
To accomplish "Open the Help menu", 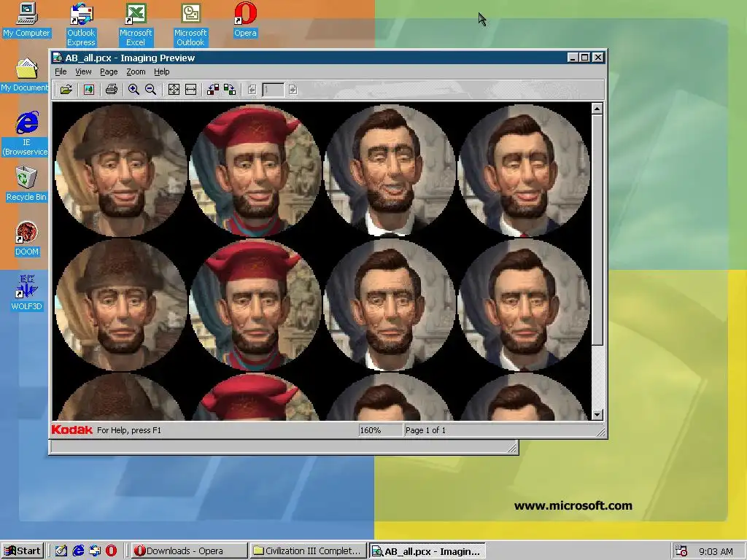I will pyautogui.click(x=161, y=71).
